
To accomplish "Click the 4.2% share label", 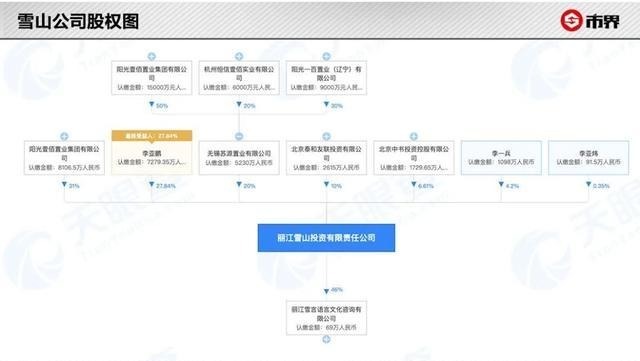I will [512, 186].
